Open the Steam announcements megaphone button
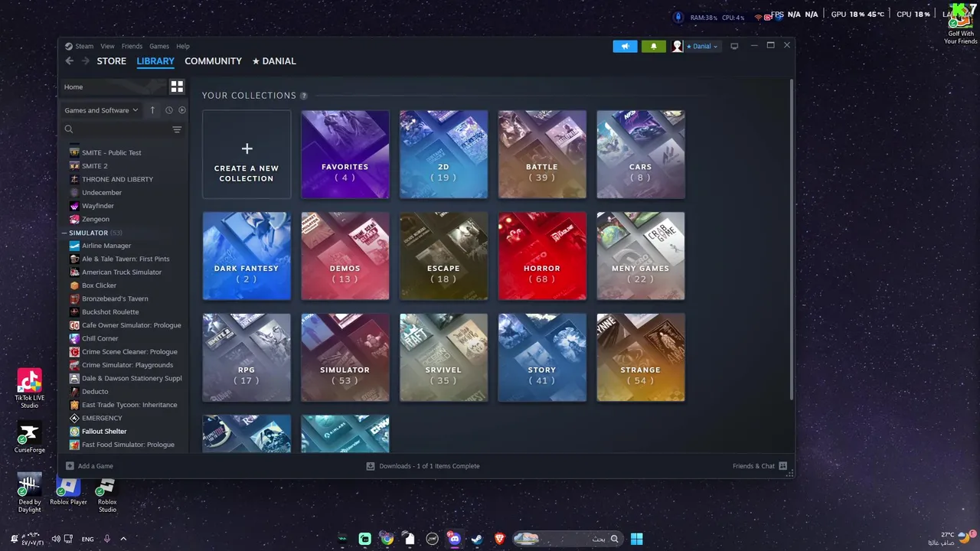 click(x=625, y=46)
